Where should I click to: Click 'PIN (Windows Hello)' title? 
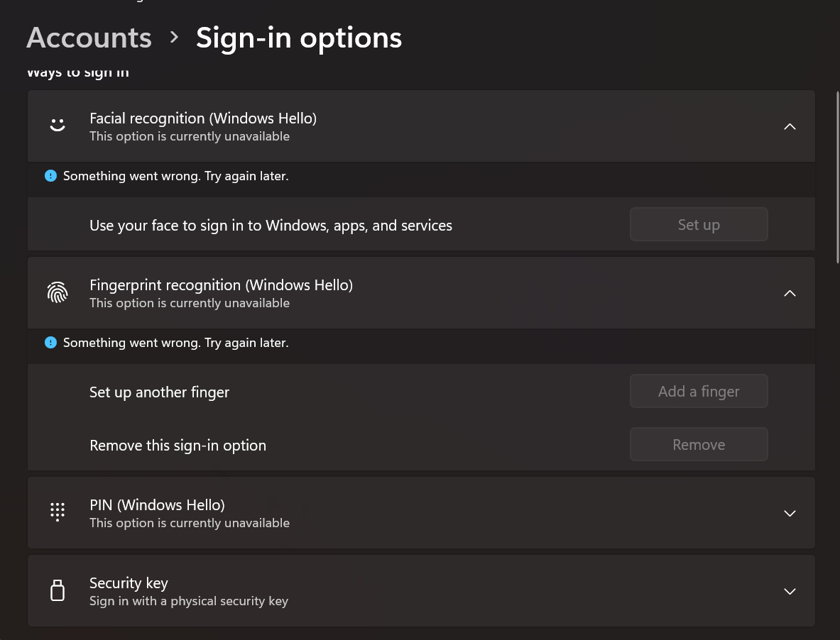pyautogui.click(x=157, y=504)
